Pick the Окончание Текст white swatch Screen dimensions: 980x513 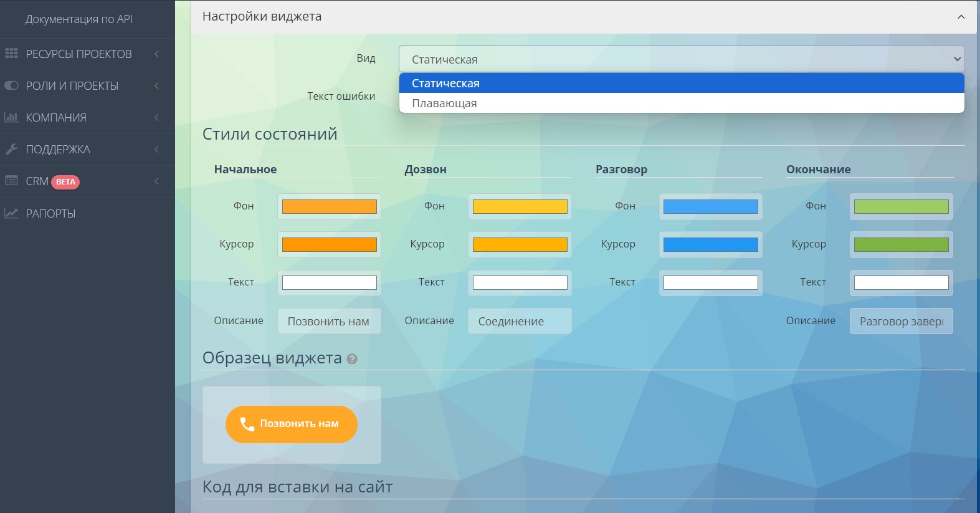[x=901, y=282]
